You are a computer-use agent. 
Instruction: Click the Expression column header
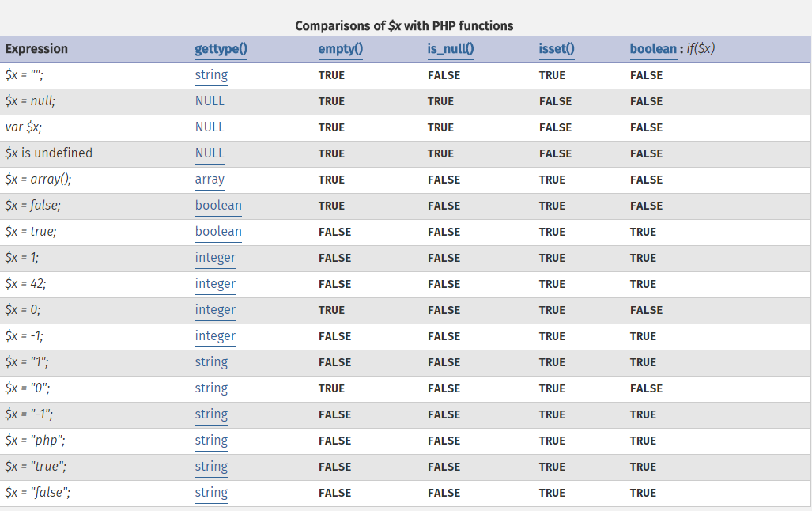coord(36,49)
